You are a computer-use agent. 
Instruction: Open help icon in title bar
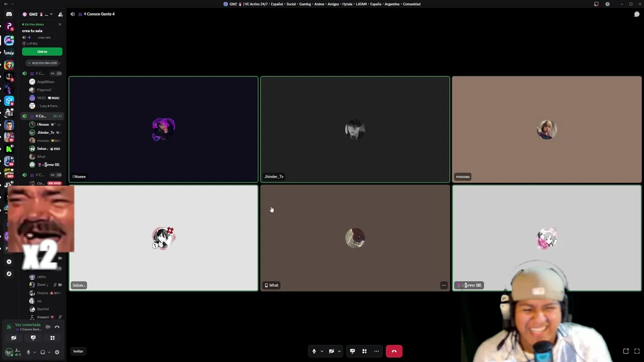click(x=607, y=4)
